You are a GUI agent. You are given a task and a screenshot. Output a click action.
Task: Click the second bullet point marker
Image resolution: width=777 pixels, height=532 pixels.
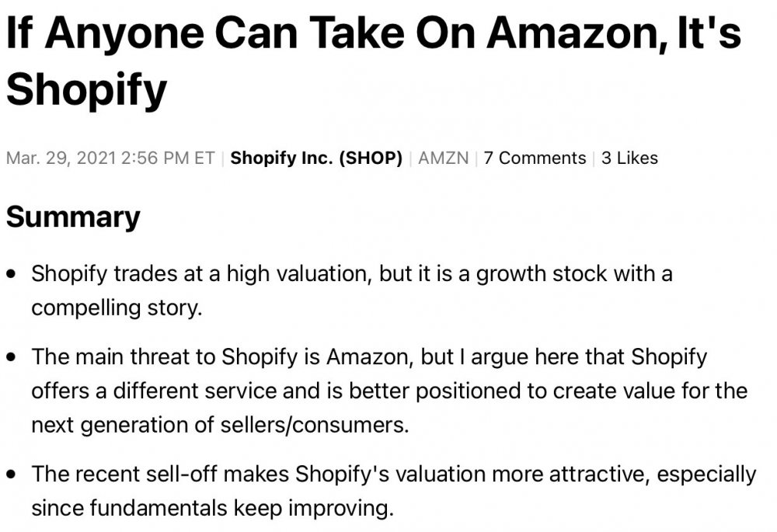pos(12,358)
